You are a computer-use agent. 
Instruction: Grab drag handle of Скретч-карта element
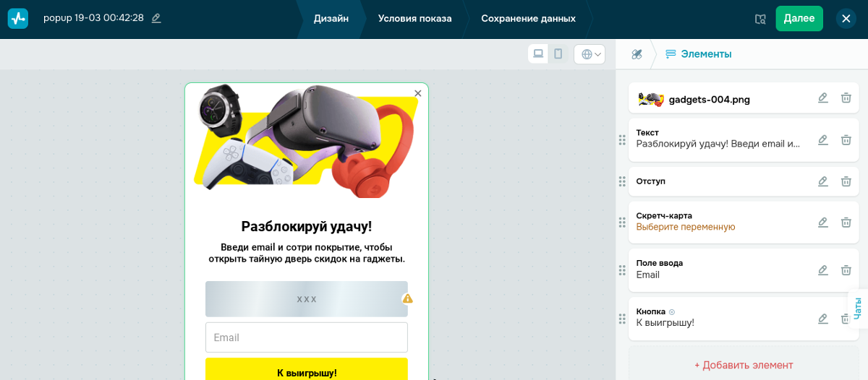pos(622,223)
